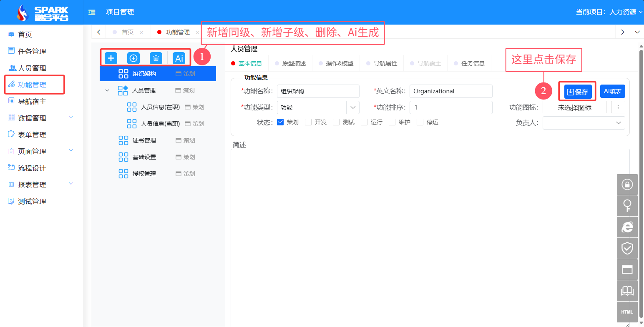Expand the 页面管理 sidebar menu
644x327 pixels.
point(71,150)
